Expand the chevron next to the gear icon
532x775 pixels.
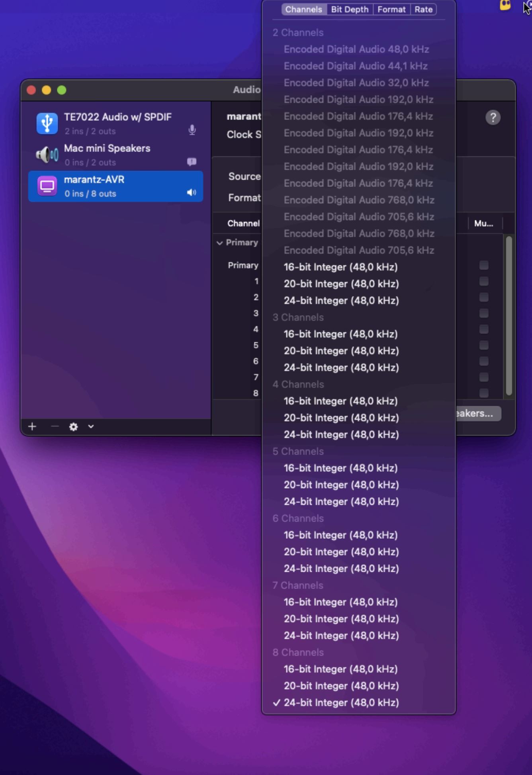point(91,427)
